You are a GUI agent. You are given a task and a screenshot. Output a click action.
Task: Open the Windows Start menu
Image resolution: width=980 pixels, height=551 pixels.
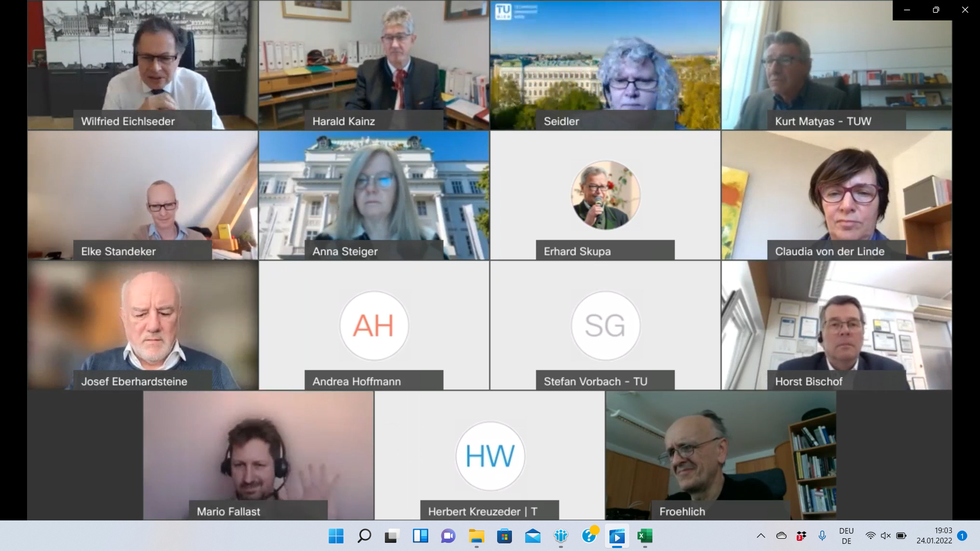(x=336, y=536)
